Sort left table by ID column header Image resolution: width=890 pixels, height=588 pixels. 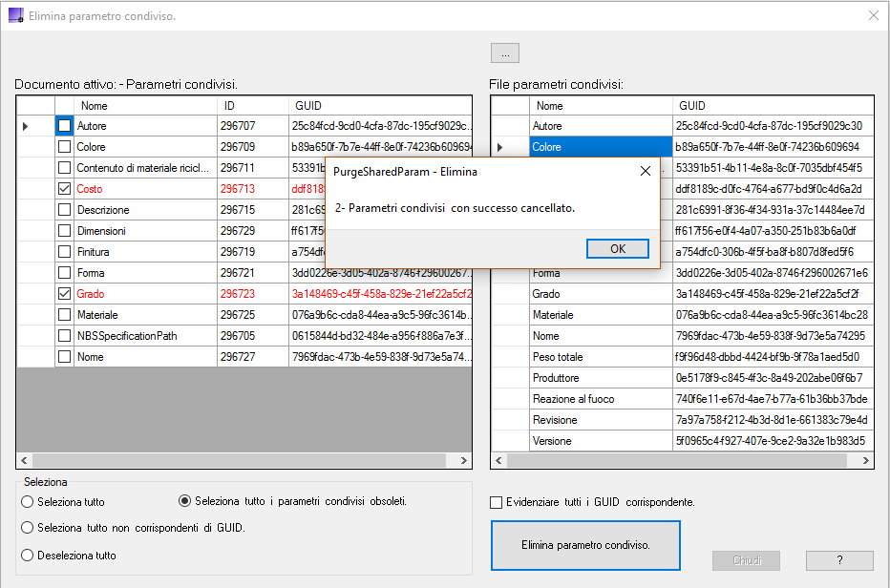252,106
